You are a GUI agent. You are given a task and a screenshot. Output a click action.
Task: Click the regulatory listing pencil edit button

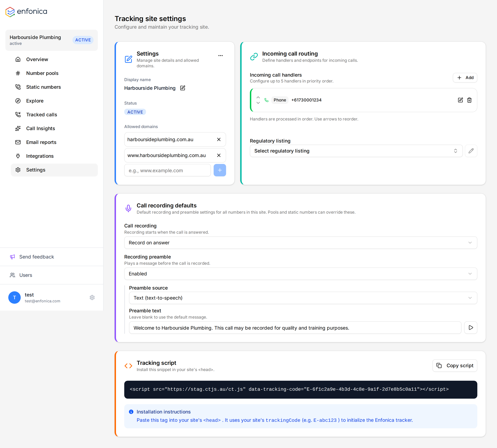pos(471,151)
